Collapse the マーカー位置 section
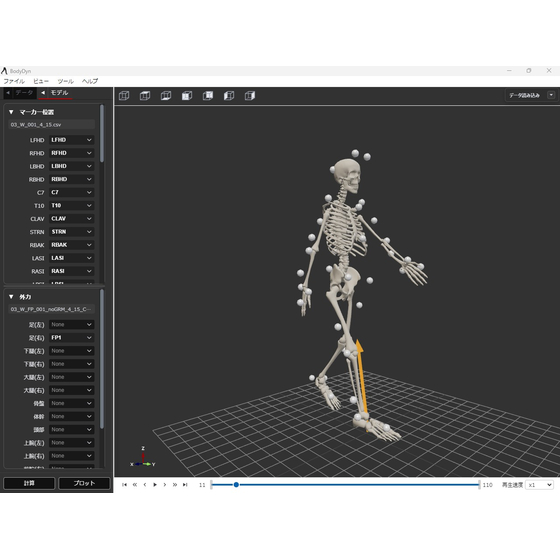Screen dimensions: 560x560 click(11, 112)
